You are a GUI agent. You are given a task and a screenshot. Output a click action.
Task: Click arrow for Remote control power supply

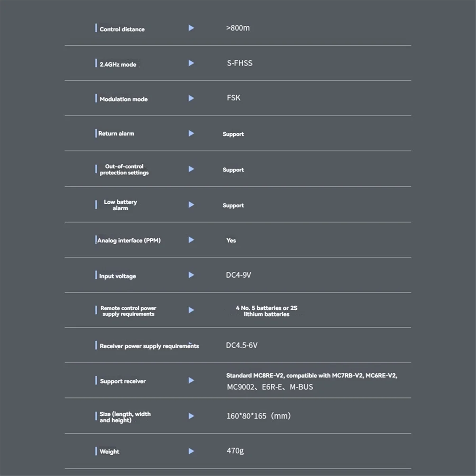191,310
